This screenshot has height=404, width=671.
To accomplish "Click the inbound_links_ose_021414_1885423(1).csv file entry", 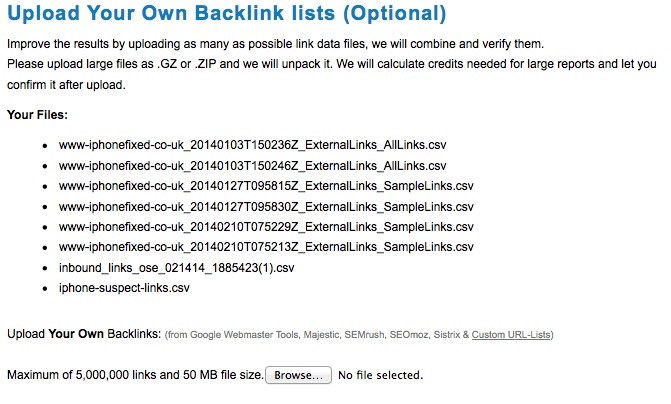I will click(x=177, y=268).
